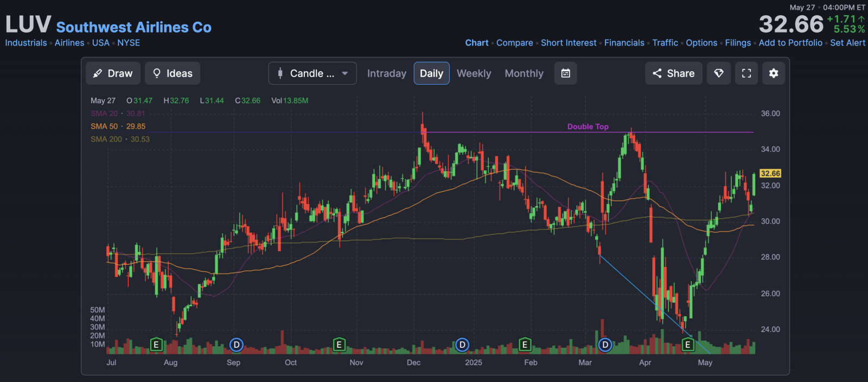The image size is (868, 382).
Task: Open the date range calendar icon
Action: pos(565,73)
